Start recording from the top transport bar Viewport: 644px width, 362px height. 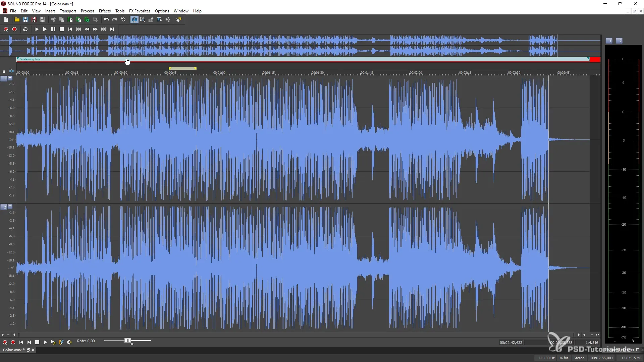[14, 29]
